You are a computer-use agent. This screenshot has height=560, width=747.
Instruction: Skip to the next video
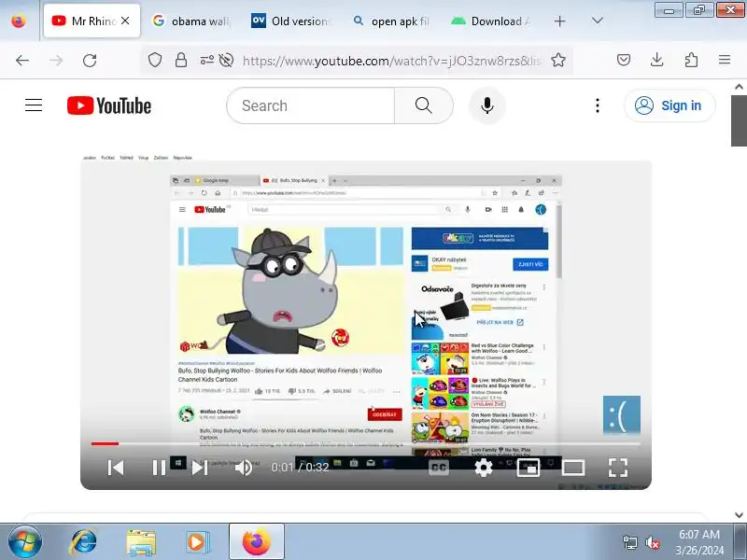tap(200, 468)
